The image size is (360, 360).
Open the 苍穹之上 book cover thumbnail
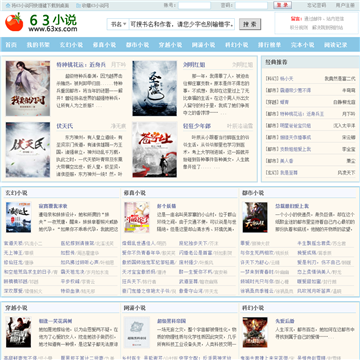tap(155, 150)
